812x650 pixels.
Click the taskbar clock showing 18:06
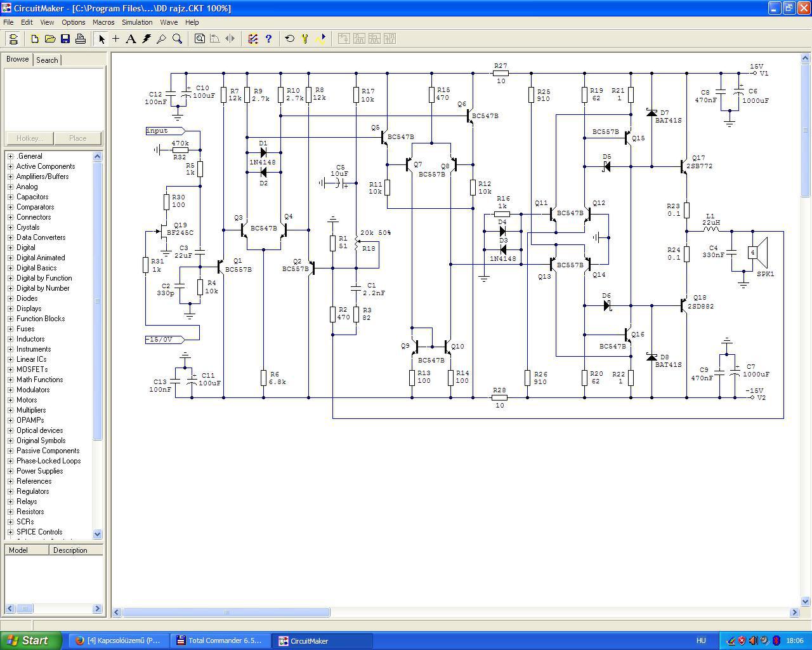click(795, 640)
